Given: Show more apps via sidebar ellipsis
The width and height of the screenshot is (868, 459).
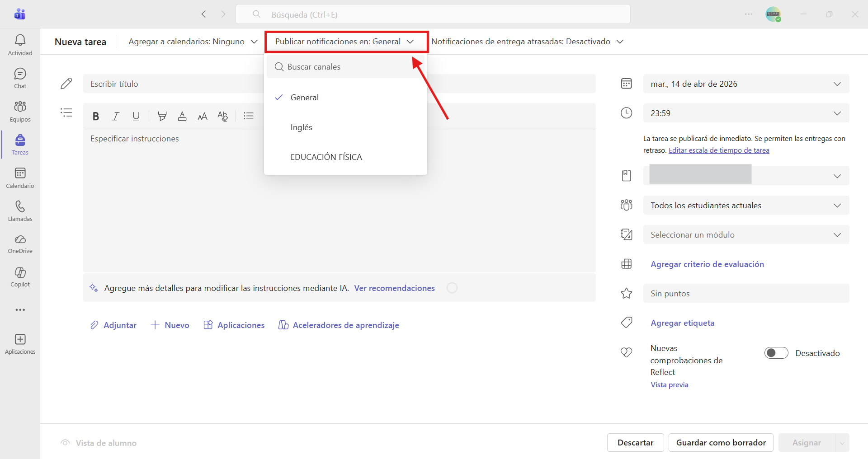Looking at the screenshot, I should (20, 310).
